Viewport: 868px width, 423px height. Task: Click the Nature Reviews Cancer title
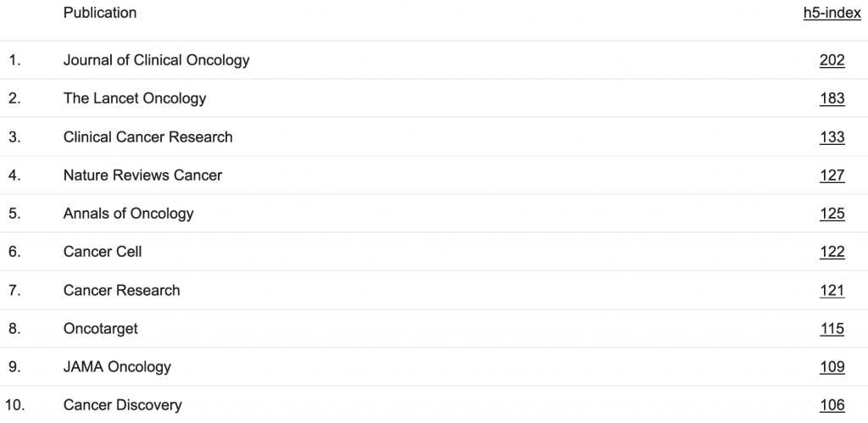pyautogui.click(x=142, y=175)
